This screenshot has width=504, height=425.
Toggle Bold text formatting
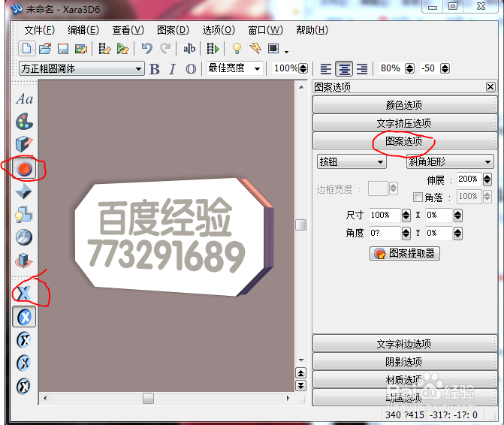click(155, 69)
